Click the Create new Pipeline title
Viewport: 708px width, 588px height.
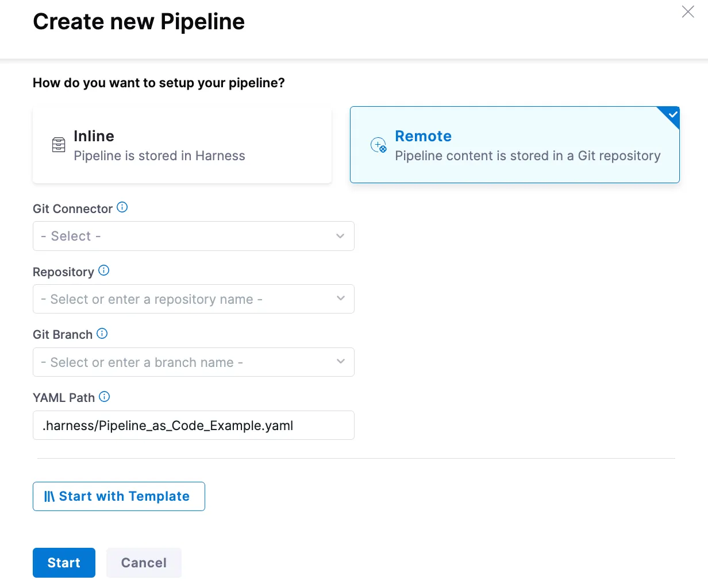138,21
